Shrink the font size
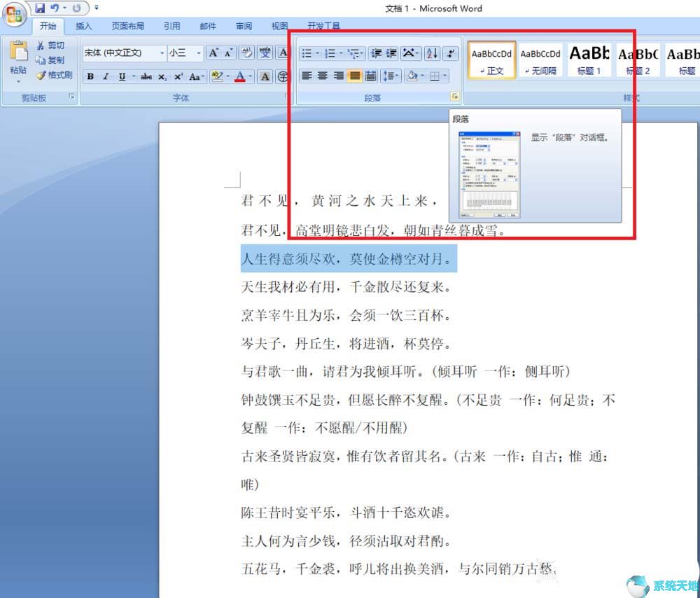This screenshot has height=598, width=700. [x=228, y=53]
